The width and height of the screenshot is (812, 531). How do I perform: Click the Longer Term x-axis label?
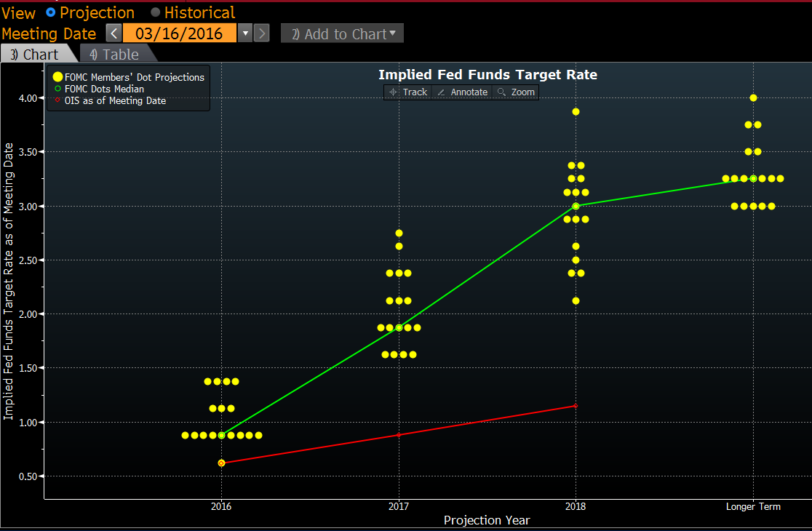pyautogui.click(x=753, y=507)
